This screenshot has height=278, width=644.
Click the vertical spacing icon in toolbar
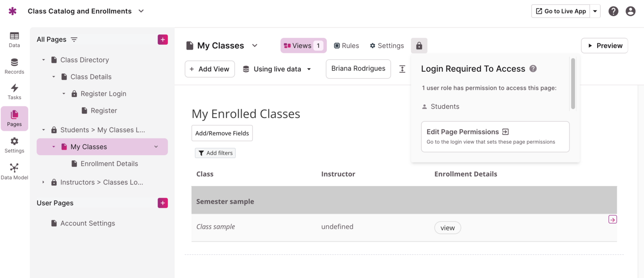[402, 69]
